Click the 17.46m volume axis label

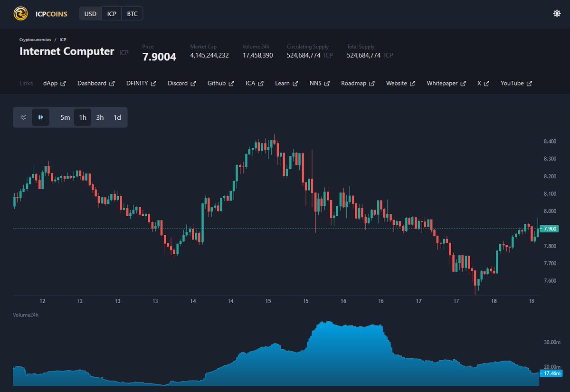[550, 374]
